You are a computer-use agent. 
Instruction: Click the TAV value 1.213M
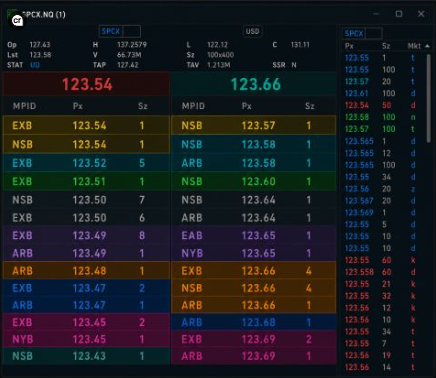click(x=218, y=65)
